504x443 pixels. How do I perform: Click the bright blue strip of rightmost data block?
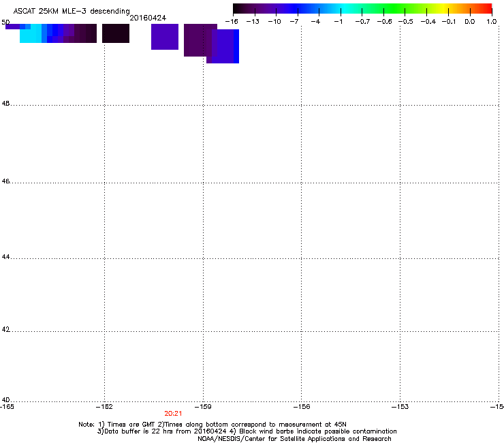click(x=236, y=46)
